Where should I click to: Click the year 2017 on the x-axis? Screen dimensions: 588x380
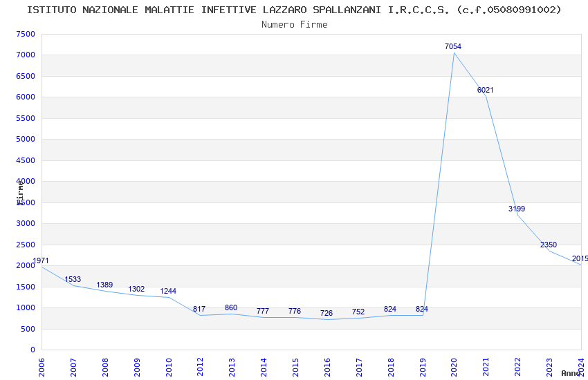359,368
